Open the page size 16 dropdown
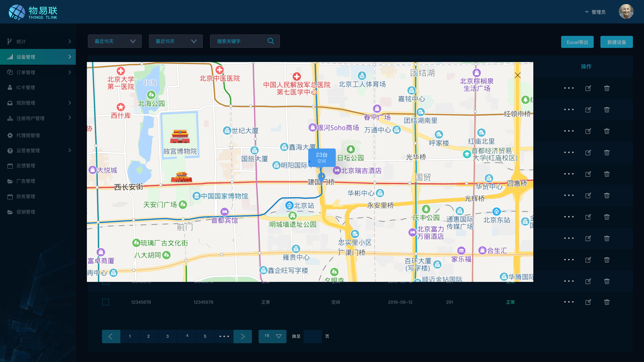Image resolution: width=644 pixels, height=362 pixels. click(272, 336)
